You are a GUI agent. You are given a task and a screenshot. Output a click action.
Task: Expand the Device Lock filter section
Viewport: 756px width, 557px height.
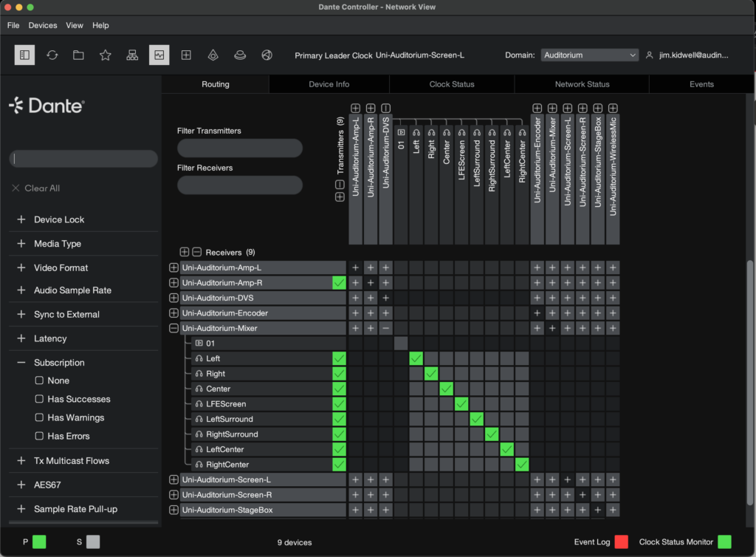click(21, 219)
